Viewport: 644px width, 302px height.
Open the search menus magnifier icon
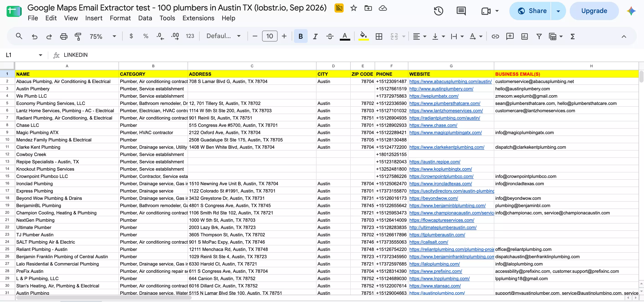tap(19, 36)
